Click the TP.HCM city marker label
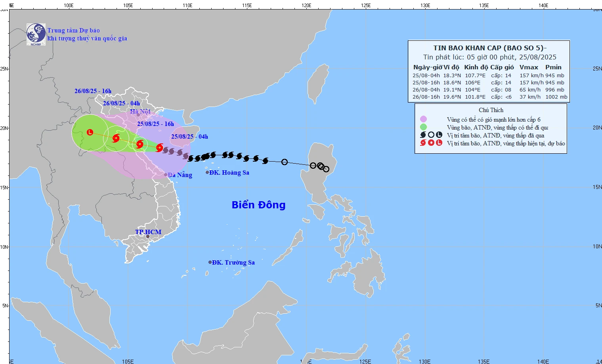Image resolution: width=602 pixels, height=364 pixels. [148, 232]
